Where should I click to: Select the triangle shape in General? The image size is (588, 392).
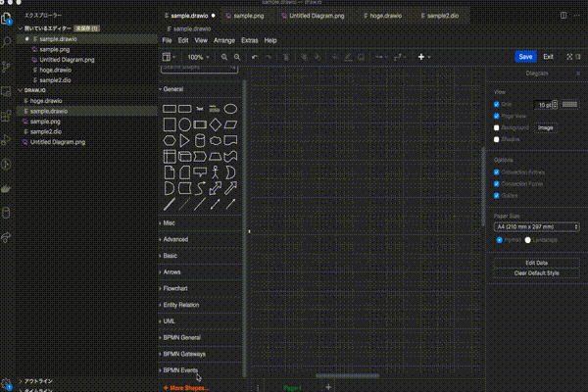point(184,141)
